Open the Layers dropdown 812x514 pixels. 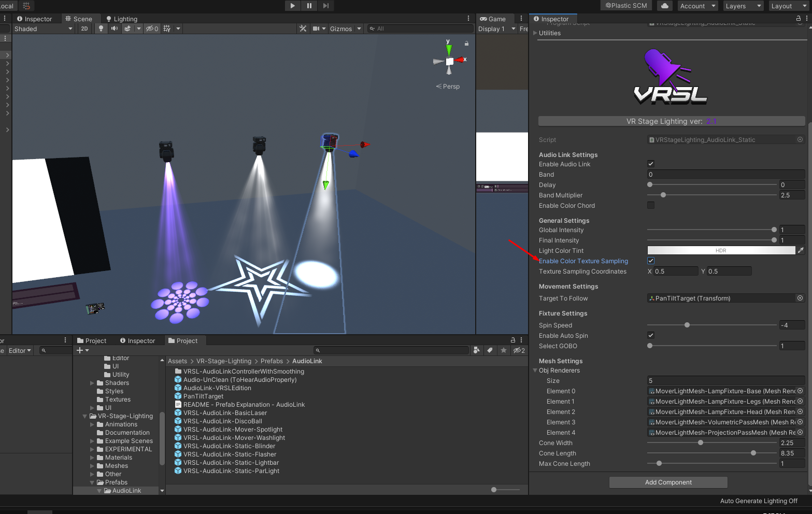[x=744, y=6]
